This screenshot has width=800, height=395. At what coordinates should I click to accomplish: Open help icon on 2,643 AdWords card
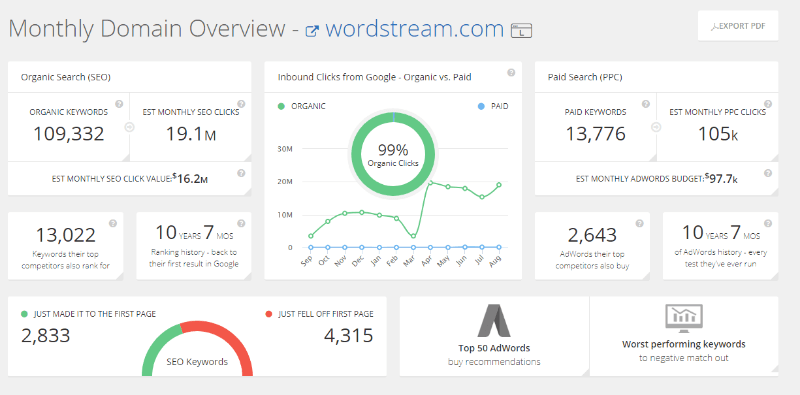(x=640, y=223)
